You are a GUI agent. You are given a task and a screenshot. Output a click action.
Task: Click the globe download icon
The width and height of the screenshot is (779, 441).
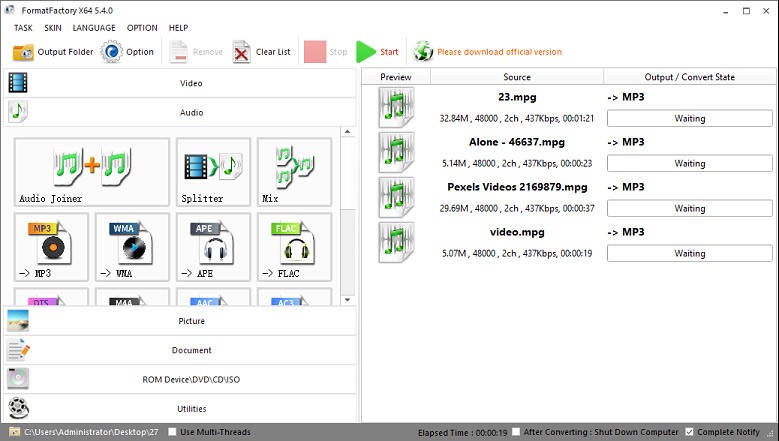423,52
